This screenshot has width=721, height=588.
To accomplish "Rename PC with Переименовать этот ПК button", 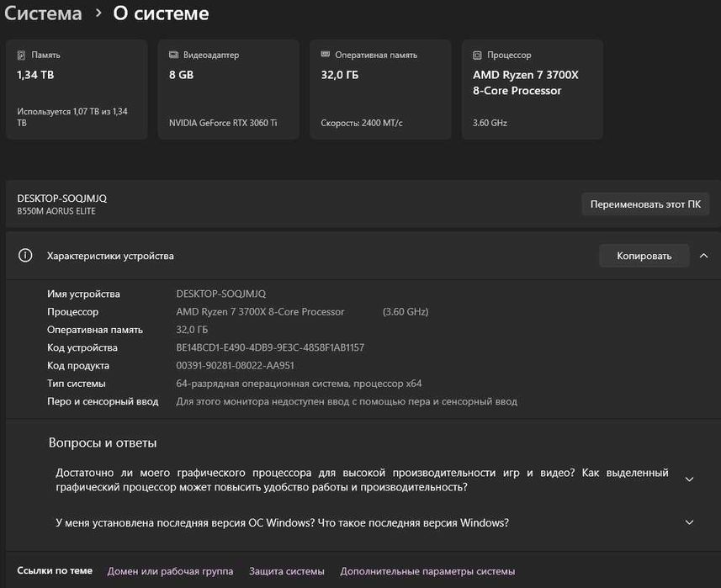I will (645, 204).
